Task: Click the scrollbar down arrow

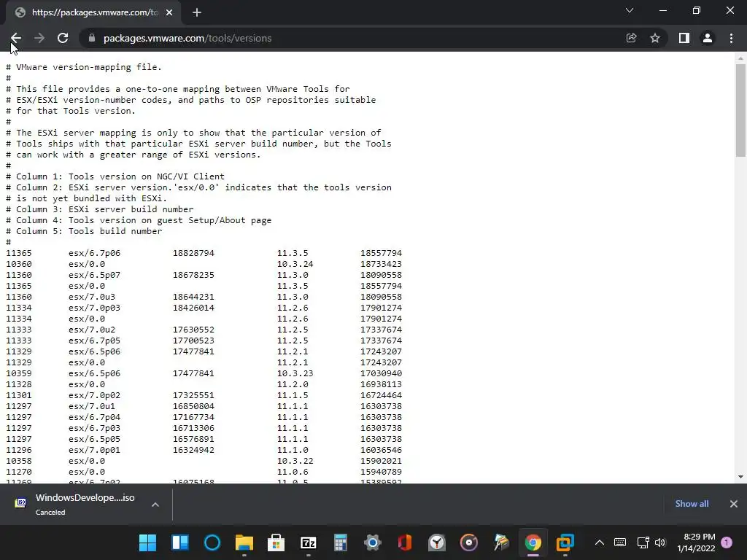Action: pyautogui.click(x=740, y=477)
